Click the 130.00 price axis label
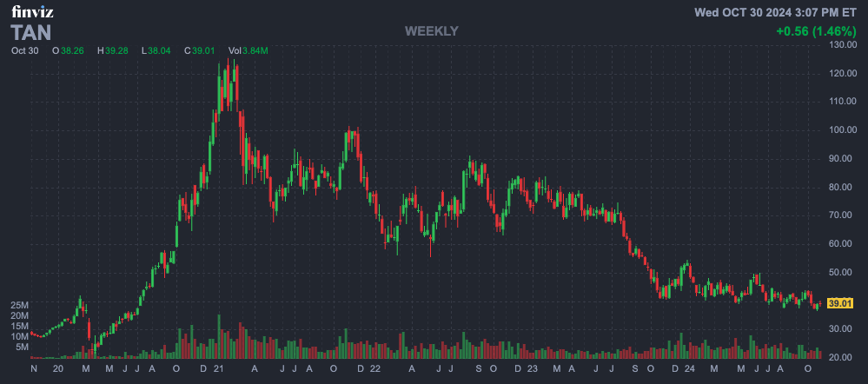This screenshot has height=384, width=868. tap(845, 45)
